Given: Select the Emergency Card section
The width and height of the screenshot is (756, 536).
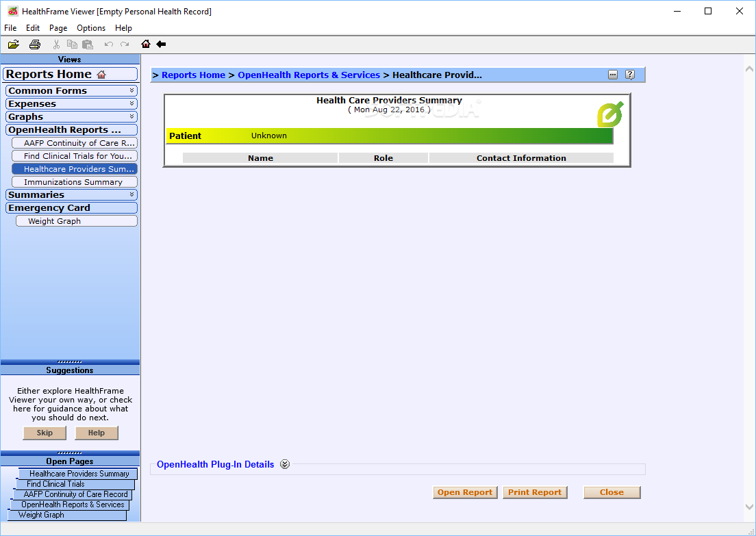Looking at the screenshot, I should (71, 207).
